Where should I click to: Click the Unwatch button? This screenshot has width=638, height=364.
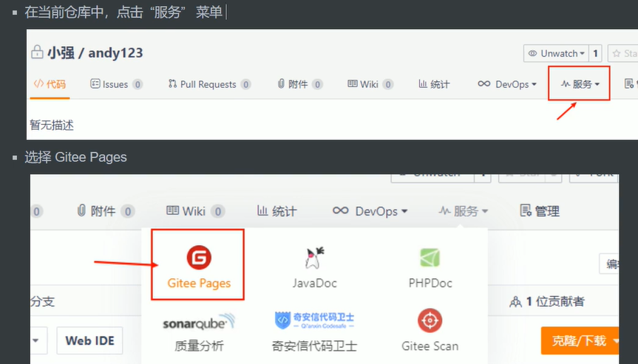556,54
